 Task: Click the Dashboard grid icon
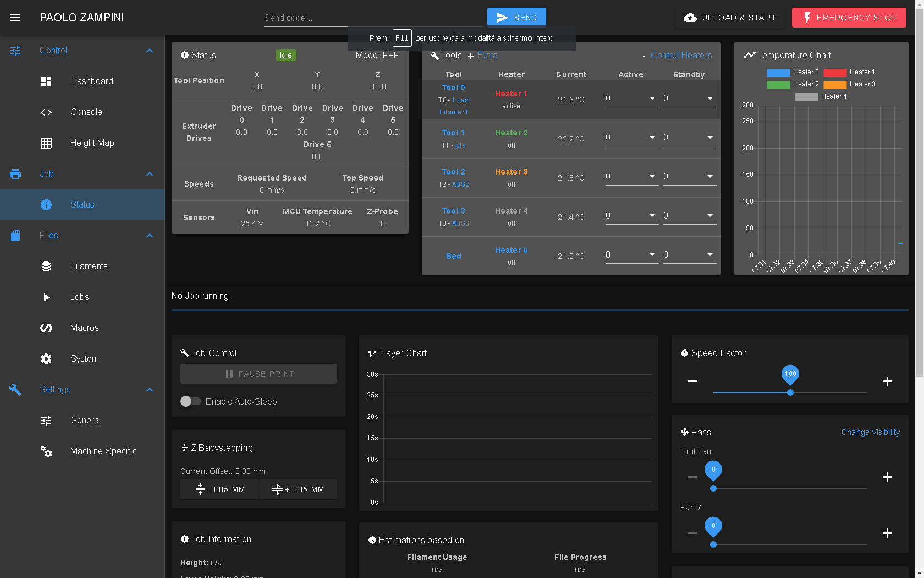point(46,81)
